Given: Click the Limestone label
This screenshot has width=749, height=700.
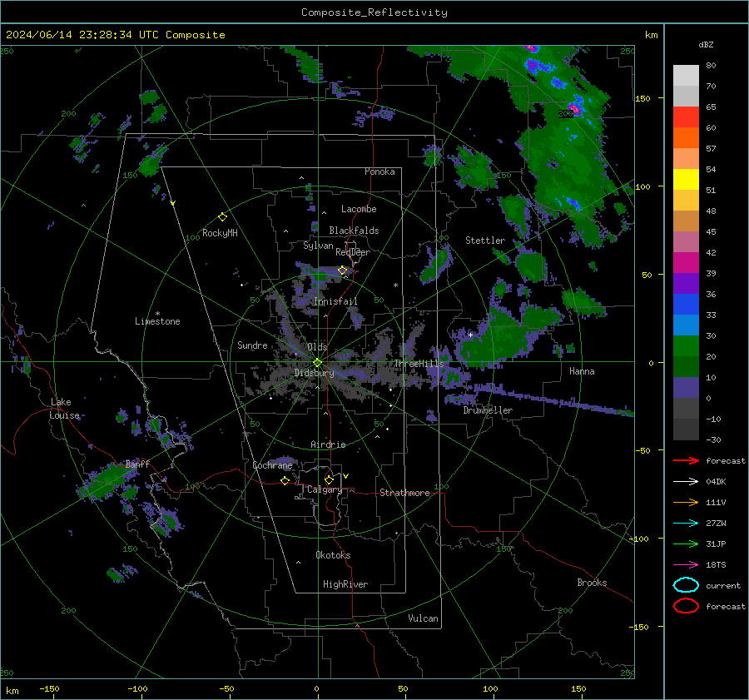Looking at the screenshot, I should (157, 321).
